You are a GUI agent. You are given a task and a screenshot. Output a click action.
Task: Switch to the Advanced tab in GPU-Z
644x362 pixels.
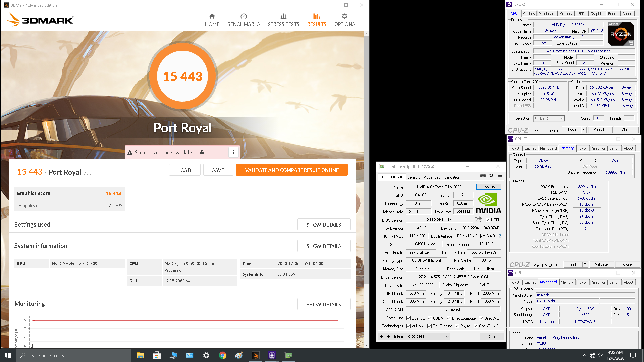(x=432, y=177)
